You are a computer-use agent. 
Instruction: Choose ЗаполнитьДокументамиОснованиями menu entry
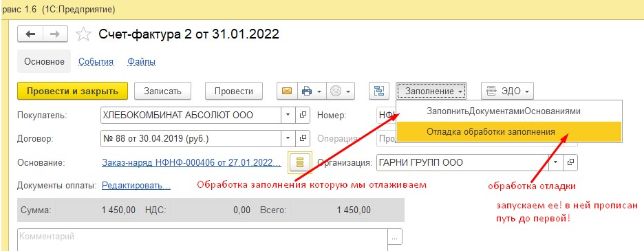tap(509, 111)
